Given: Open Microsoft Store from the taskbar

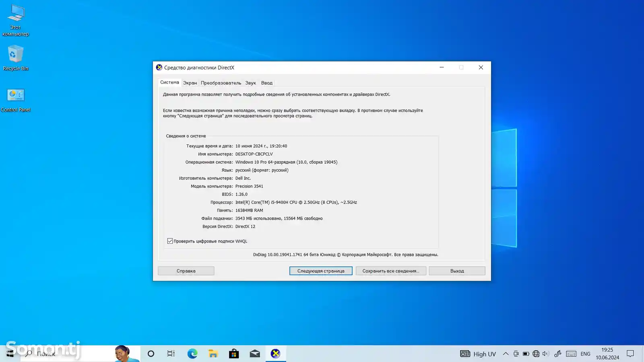Looking at the screenshot, I should click(x=234, y=354).
